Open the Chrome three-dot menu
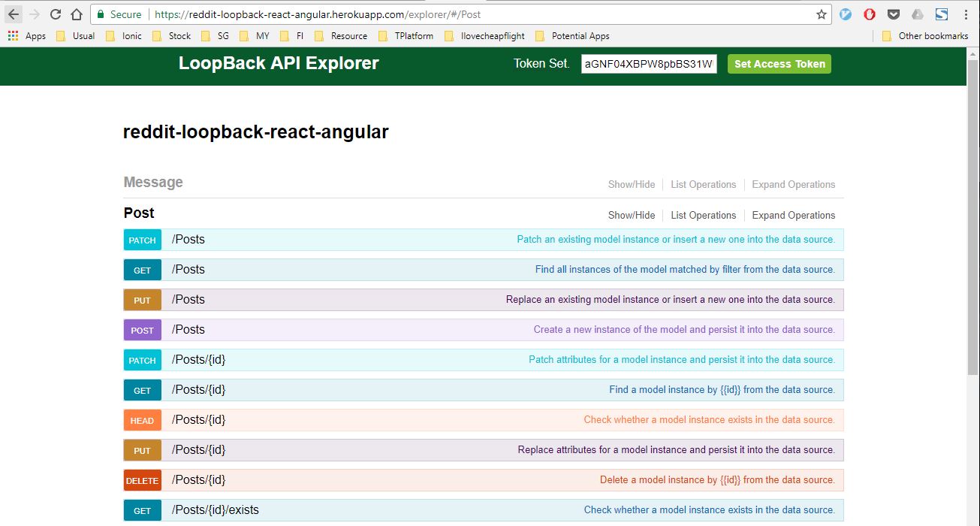 (966, 14)
